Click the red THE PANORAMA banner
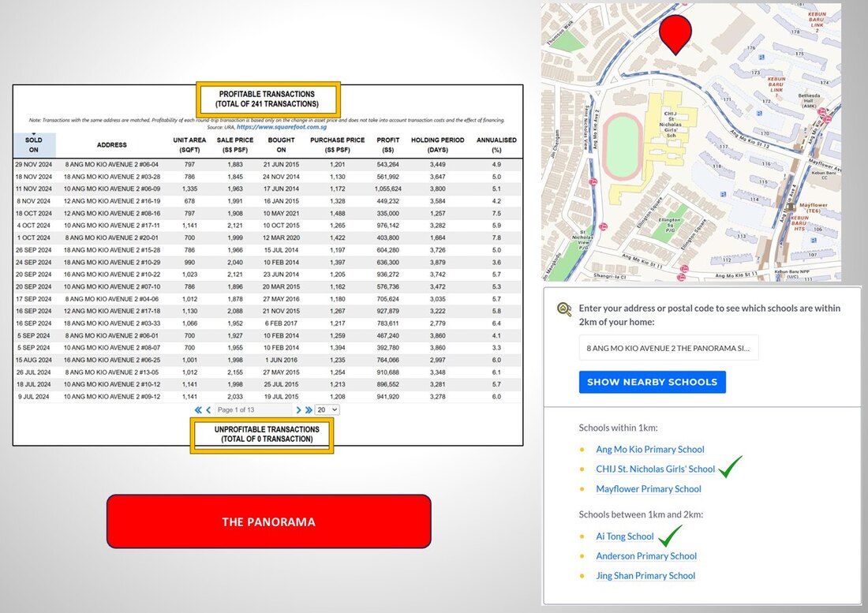 pos(268,521)
